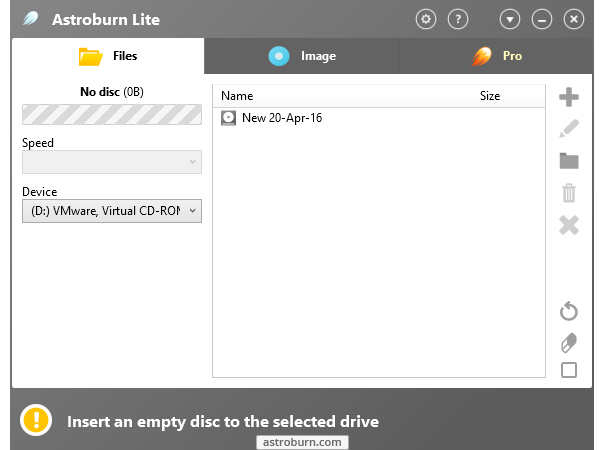Click the plus icon to add files
This screenshot has height=450, width=604.
[569, 97]
